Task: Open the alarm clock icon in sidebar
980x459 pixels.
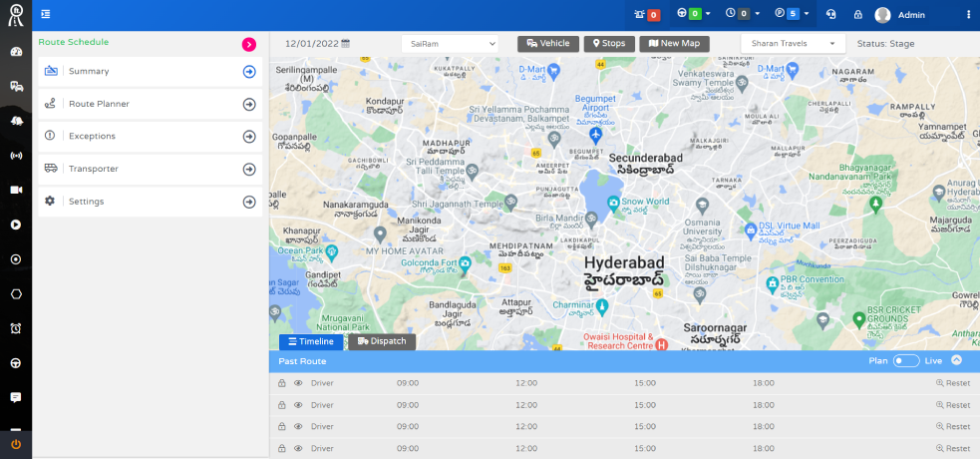Action: [x=16, y=327]
